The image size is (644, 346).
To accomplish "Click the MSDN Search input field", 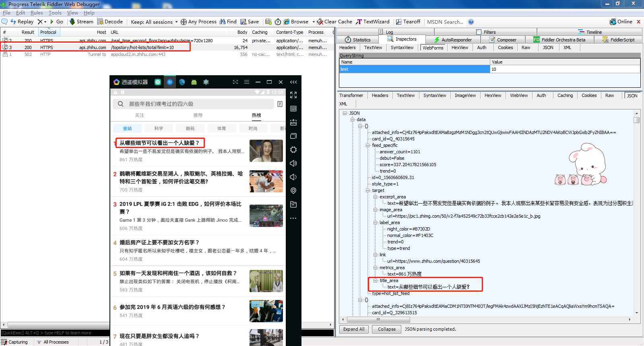I will pos(445,22).
